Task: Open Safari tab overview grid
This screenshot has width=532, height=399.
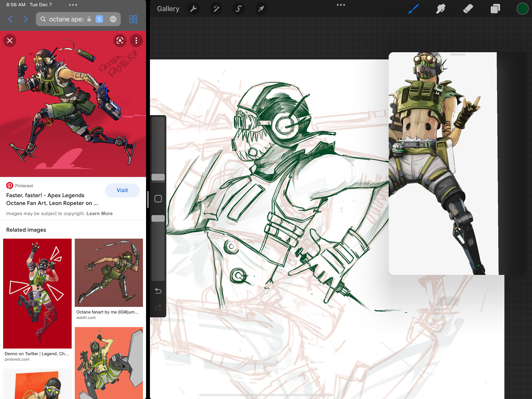Action: 133,19
